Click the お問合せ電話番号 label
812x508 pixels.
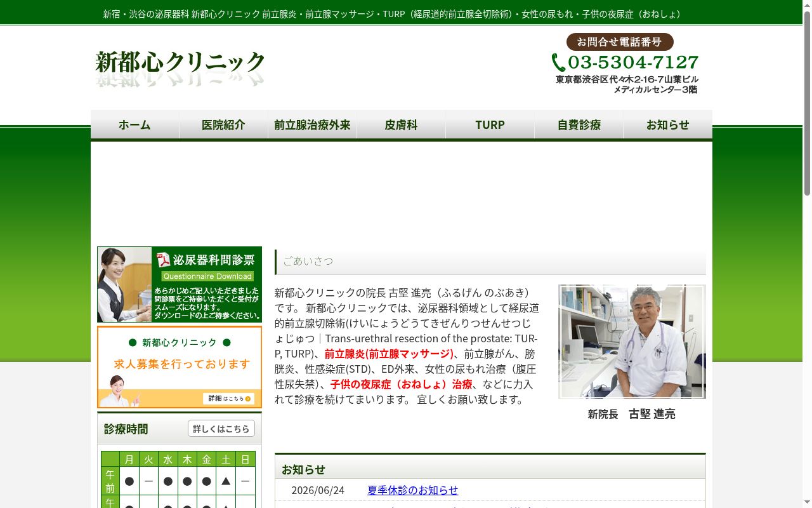pos(620,42)
